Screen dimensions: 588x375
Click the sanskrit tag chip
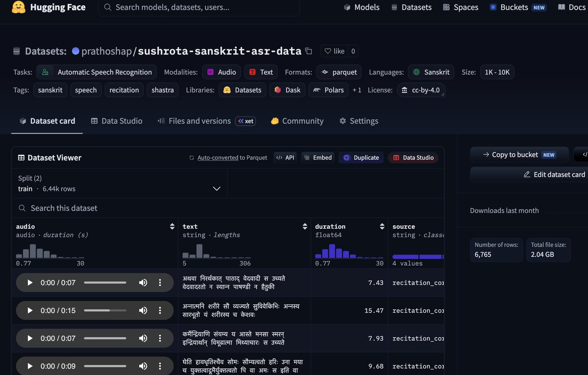tap(50, 90)
